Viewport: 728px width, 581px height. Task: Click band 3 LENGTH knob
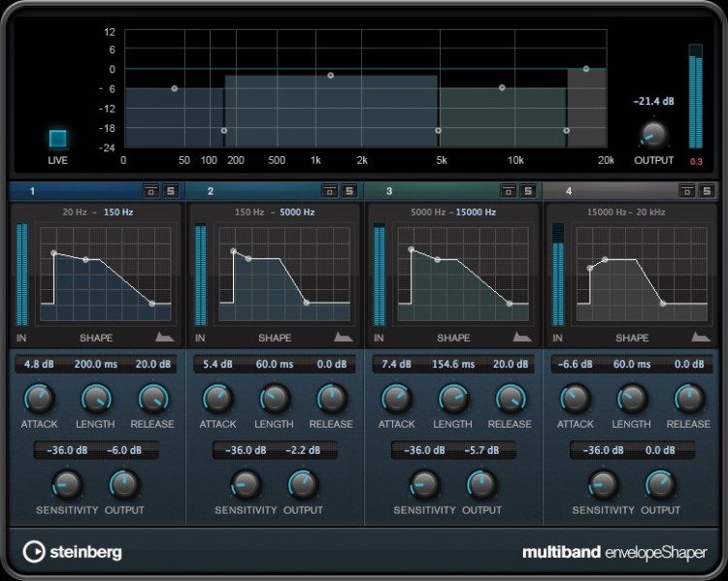(453, 399)
